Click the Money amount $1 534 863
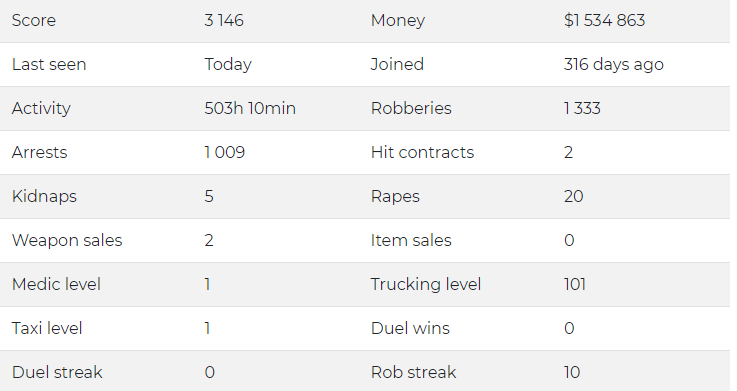Image resolution: width=737 pixels, height=391 pixels. [x=604, y=21]
